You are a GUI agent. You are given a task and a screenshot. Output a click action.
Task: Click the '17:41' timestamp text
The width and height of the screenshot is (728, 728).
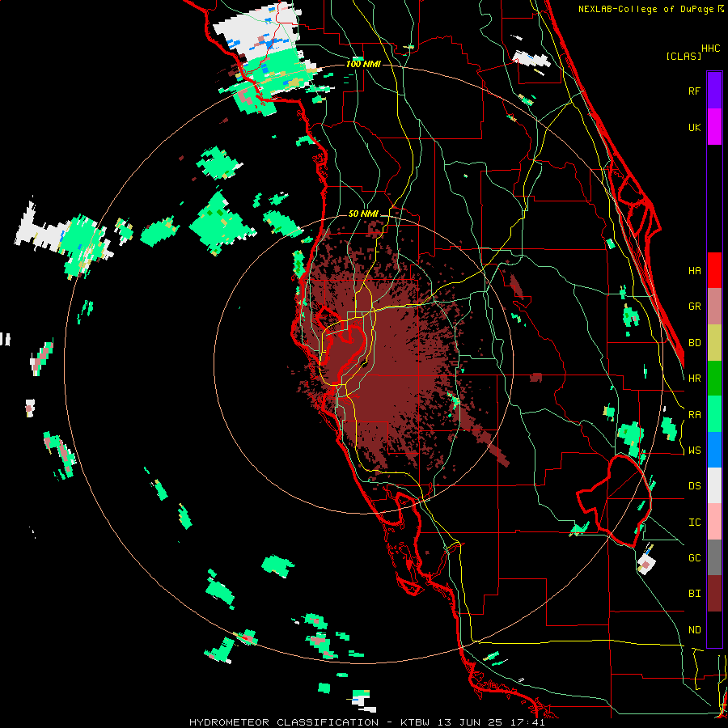coord(528,722)
